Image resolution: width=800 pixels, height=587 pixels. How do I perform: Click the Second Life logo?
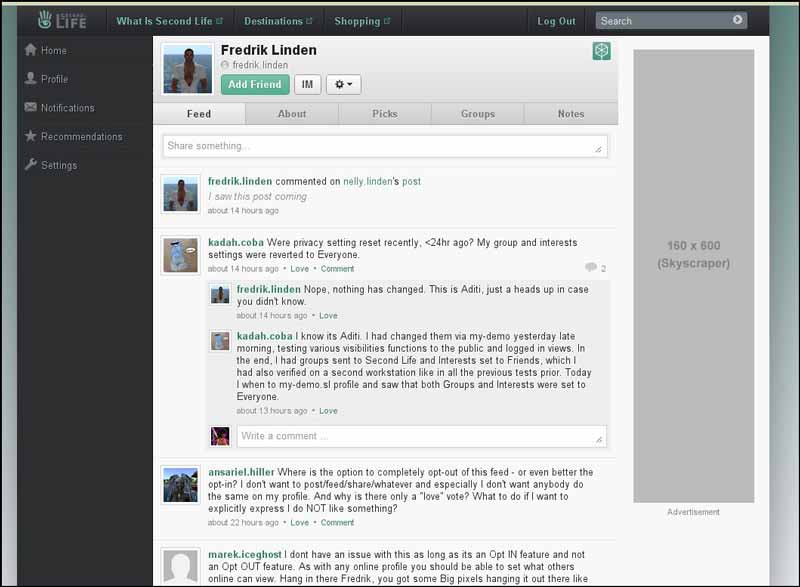point(61,20)
